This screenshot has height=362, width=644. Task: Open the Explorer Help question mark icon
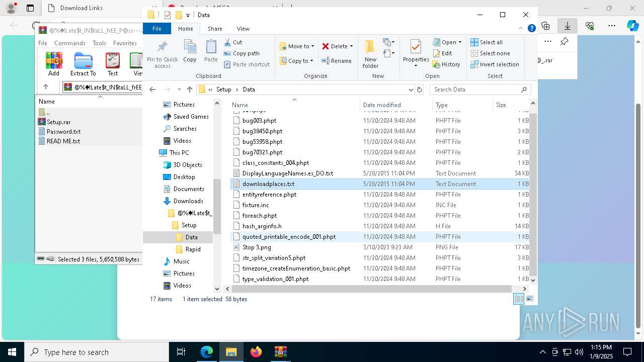pyautogui.click(x=531, y=29)
